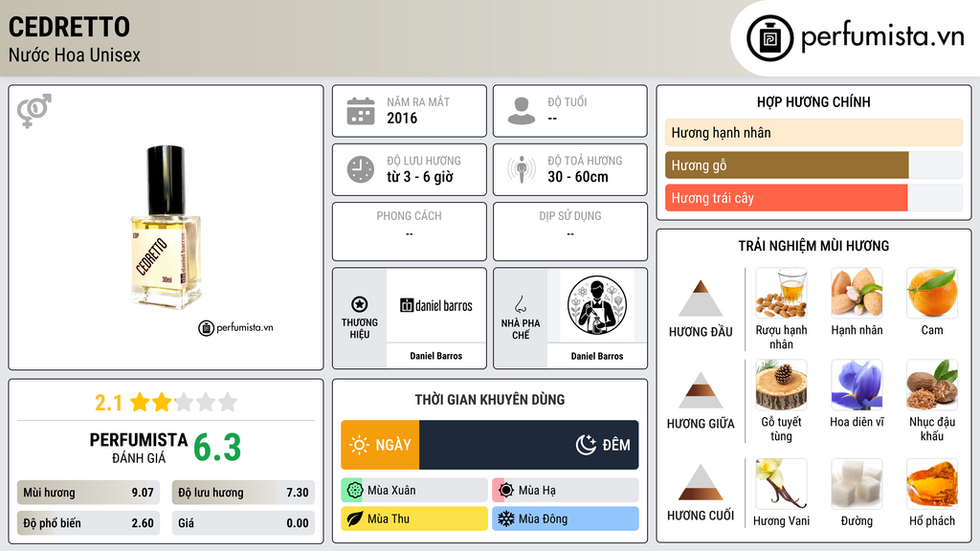Image resolution: width=980 pixels, height=551 pixels.
Task: Click the Hương cuối pyramid icon
Action: pyautogui.click(x=701, y=482)
